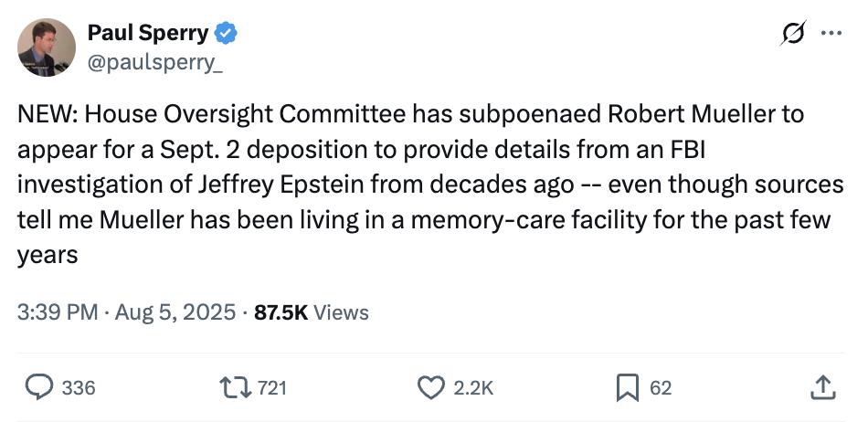Click the 3:39 PM timestamp
The height and width of the screenshot is (422, 868).
point(57,312)
